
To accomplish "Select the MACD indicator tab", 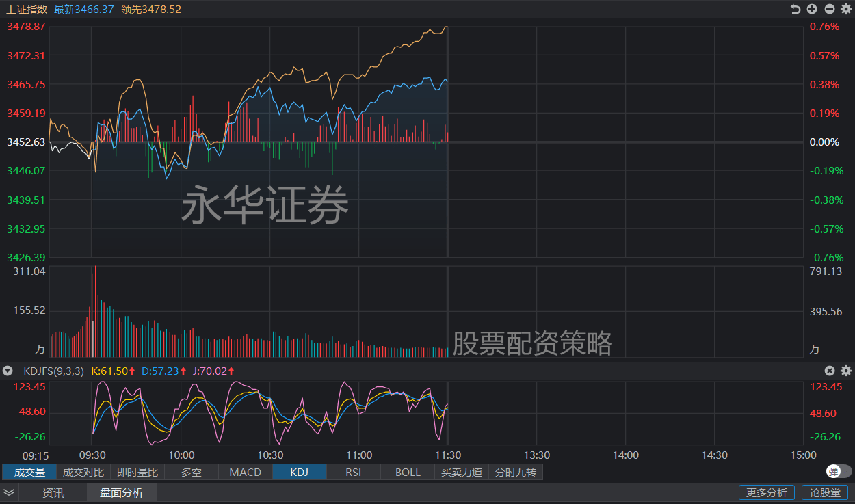I will (x=246, y=472).
